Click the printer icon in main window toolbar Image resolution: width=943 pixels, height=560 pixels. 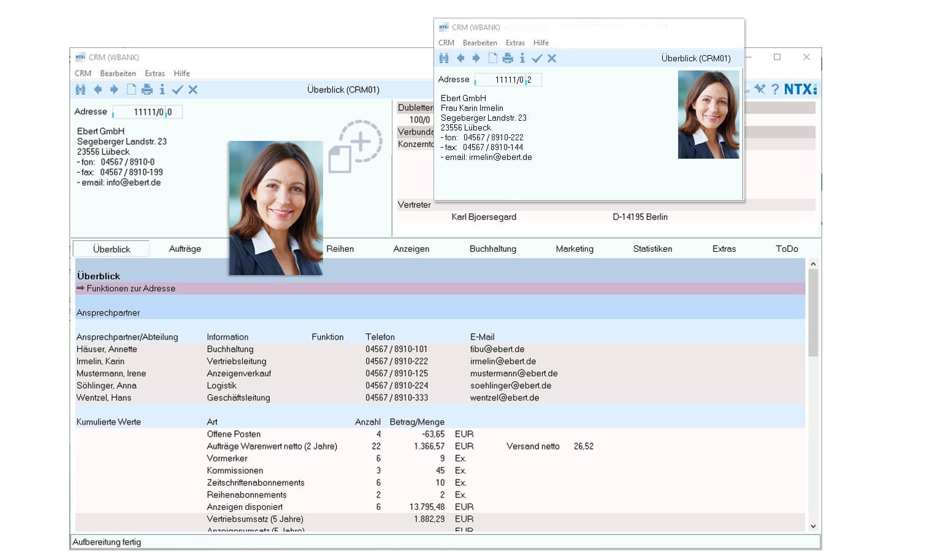pyautogui.click(x=147, y=89)
